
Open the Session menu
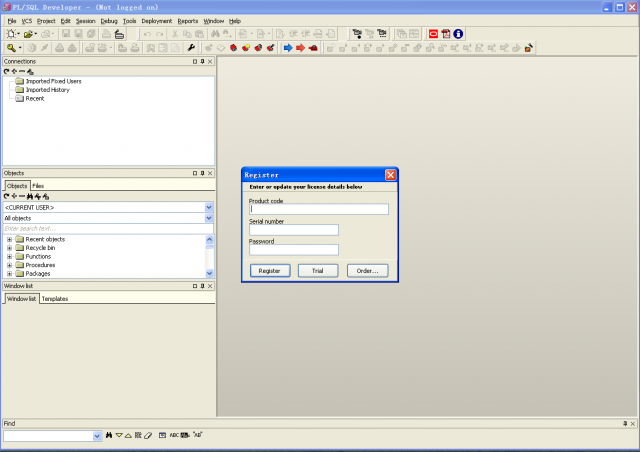pyautogui.click(x=85, y=21)
